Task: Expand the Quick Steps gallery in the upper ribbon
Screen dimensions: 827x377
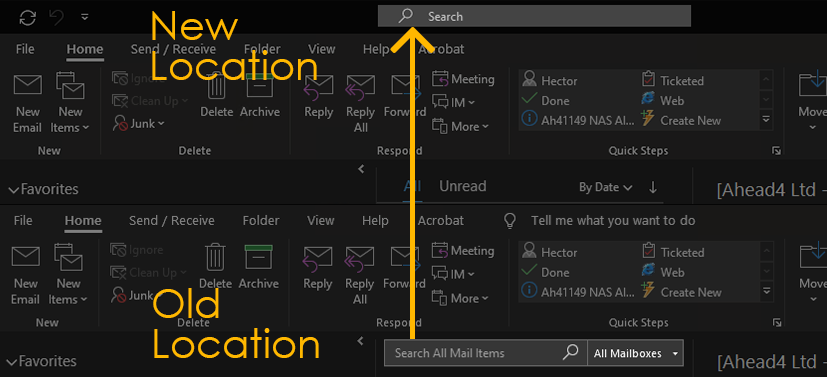Action: pos(766,120)
